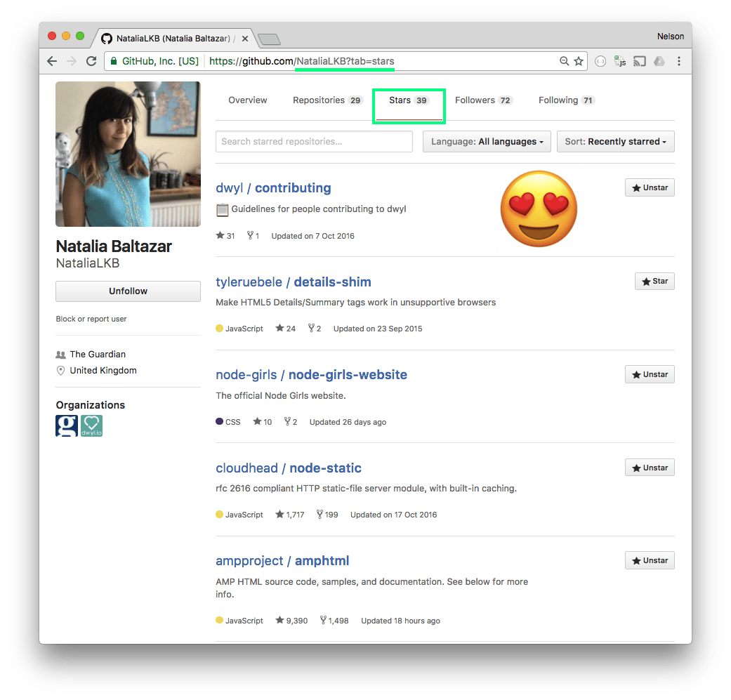Unstar the ampproject amphtml repository
731x700 pixels.
[x=650, y=560]
